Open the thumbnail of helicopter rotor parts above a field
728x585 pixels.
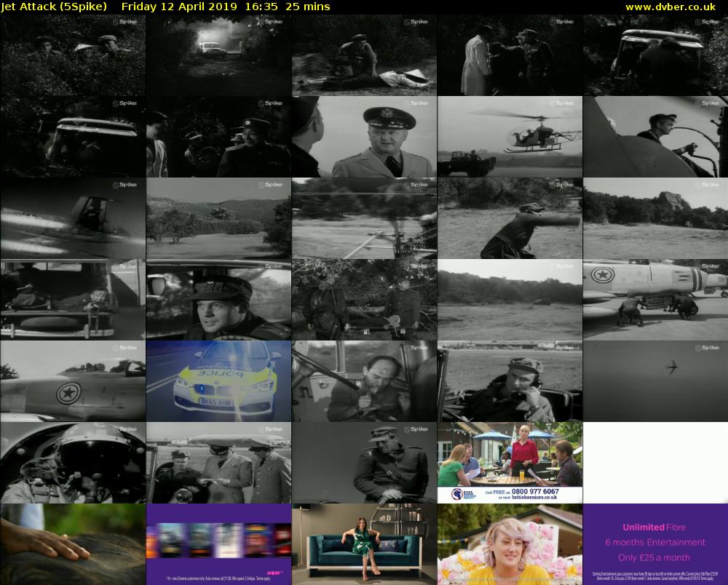365,218
